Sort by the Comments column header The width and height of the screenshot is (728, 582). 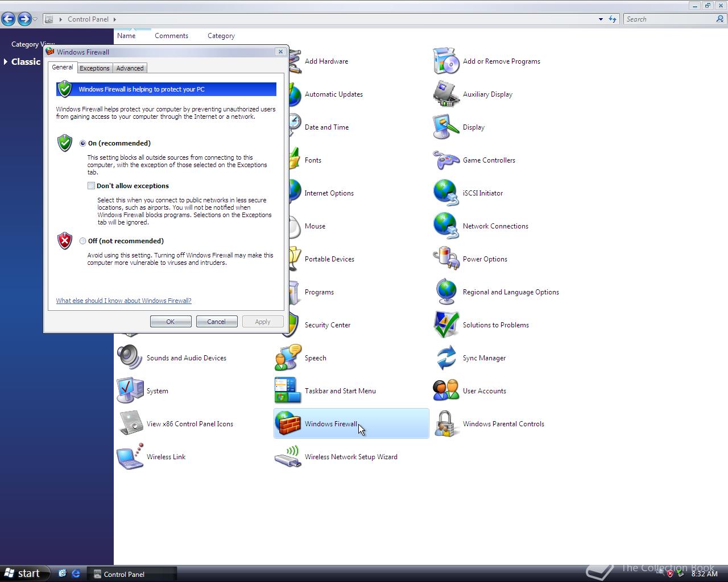171,35
